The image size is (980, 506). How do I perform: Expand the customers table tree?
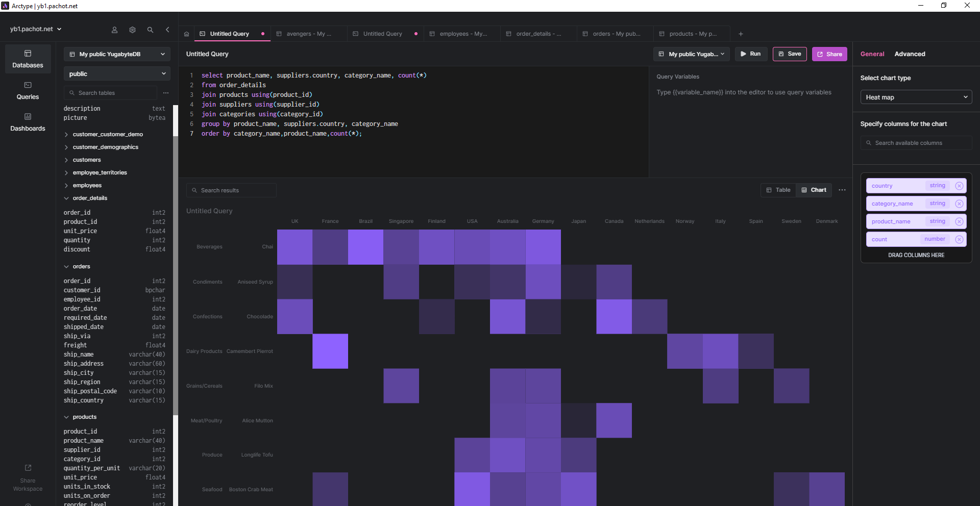pyautogui.click(x=66, y=160)
